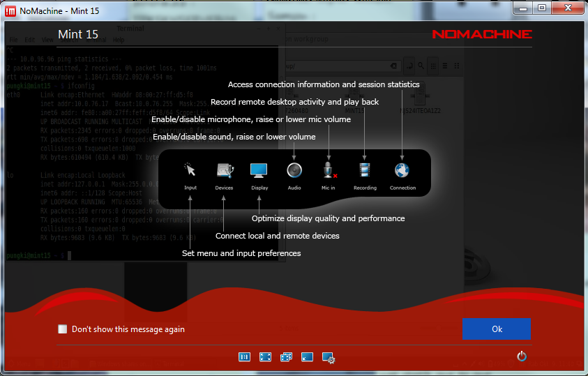Click the "Input" label under the pointer
Image resolution: width=588 pixels, height=376 pixels.
[190, 188]
